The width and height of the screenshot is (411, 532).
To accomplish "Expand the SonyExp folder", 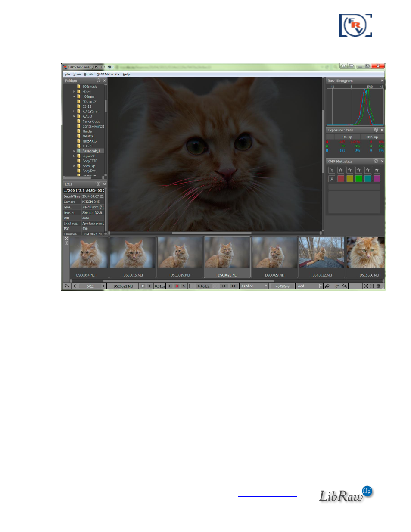I will coord(74,166).
